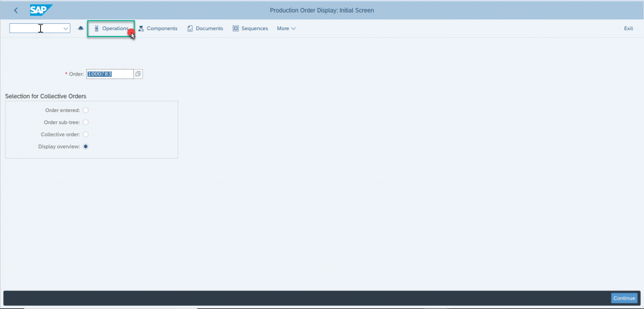The height and width of the screenshot is (309, 644).
Task: Click the Selection for Collective Orders heading
Action: click(45, 96)
